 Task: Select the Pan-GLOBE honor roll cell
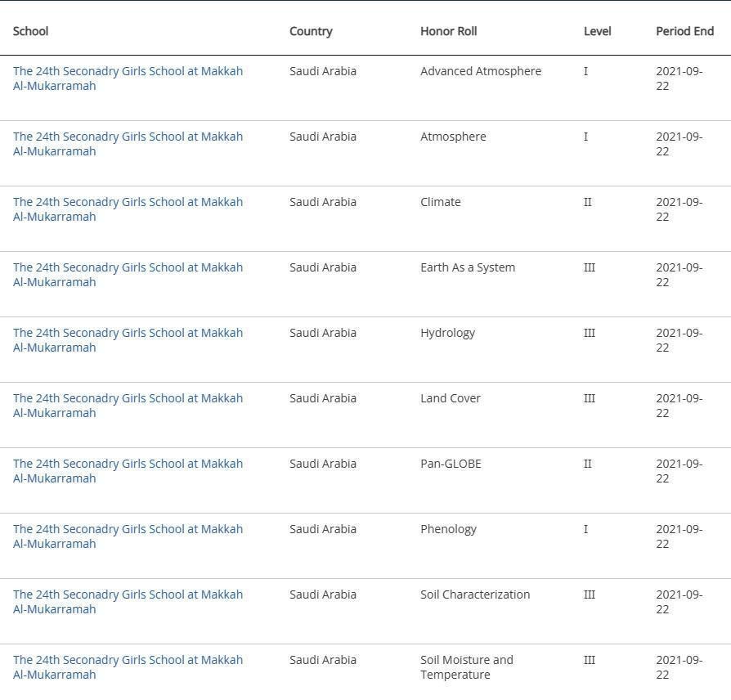tap(451, 464)
